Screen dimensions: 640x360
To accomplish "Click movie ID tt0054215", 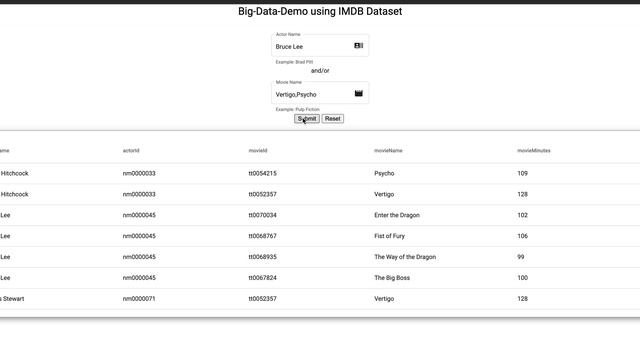I will (262, 173).
